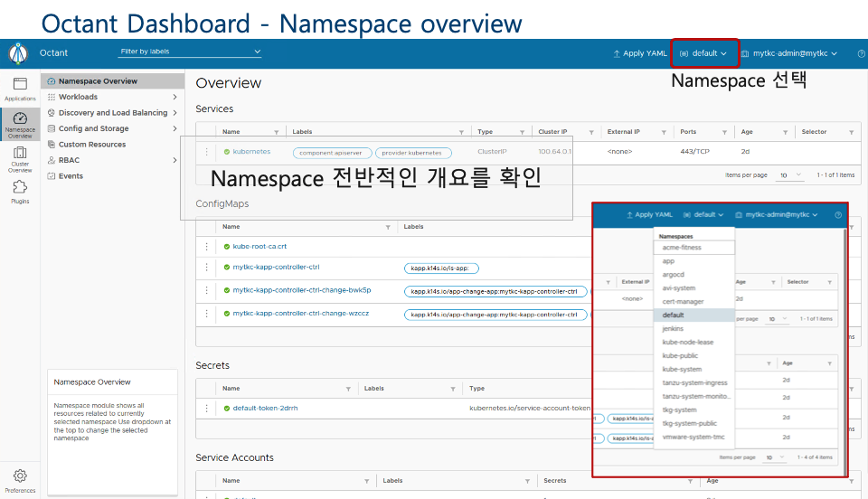Screen dimensions: 868x499
Task: Open the actions menu for kube-root-ca.crt
Action: [x=206, y=247]
